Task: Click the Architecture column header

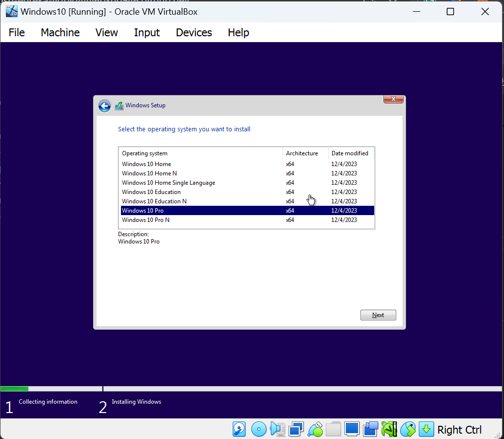Action: point(305,153)
